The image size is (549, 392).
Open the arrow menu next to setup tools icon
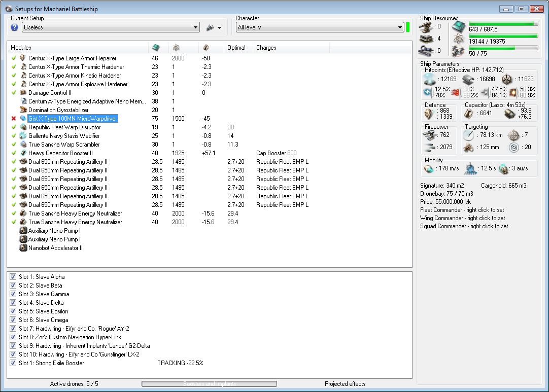coord(220,28)
